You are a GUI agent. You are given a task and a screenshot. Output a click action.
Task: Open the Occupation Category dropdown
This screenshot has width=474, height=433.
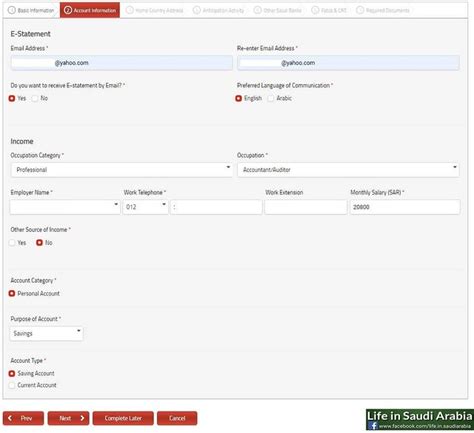coord(121,170)
